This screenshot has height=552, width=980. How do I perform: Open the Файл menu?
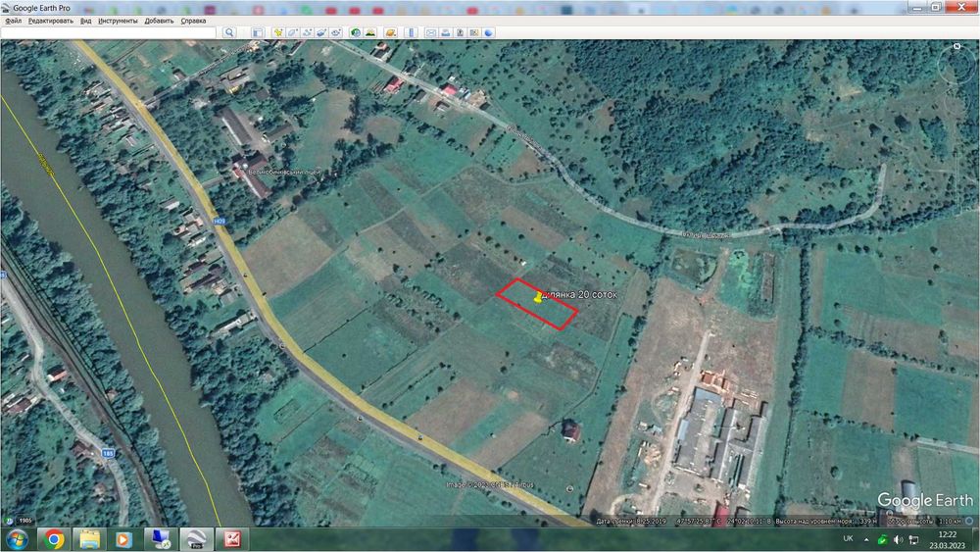tap(13, 21)
